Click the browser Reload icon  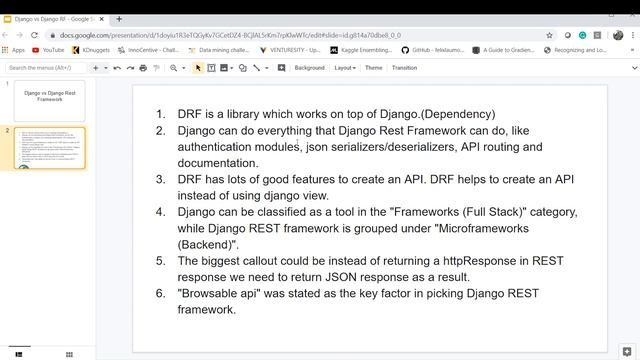click(34, 35)
